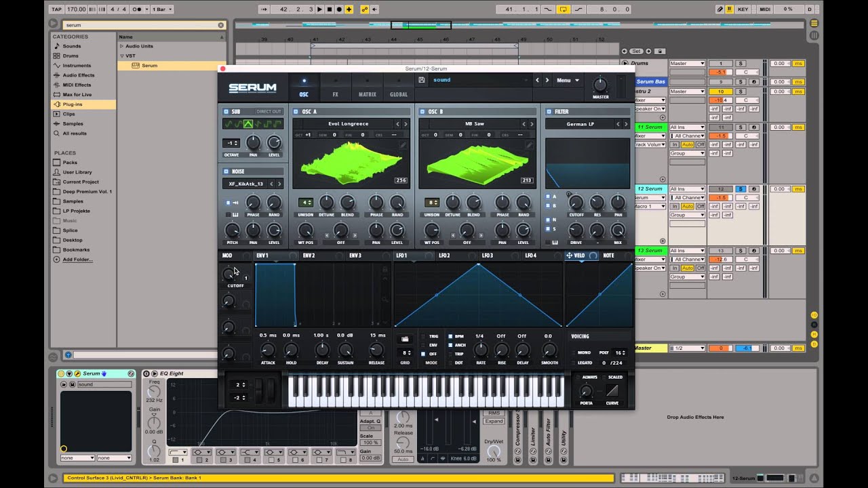The width and height of the screenshot is (868, 488).
Task: Expand the Audio Units folder
Action: pyautogui.click(x=121, y=46)
